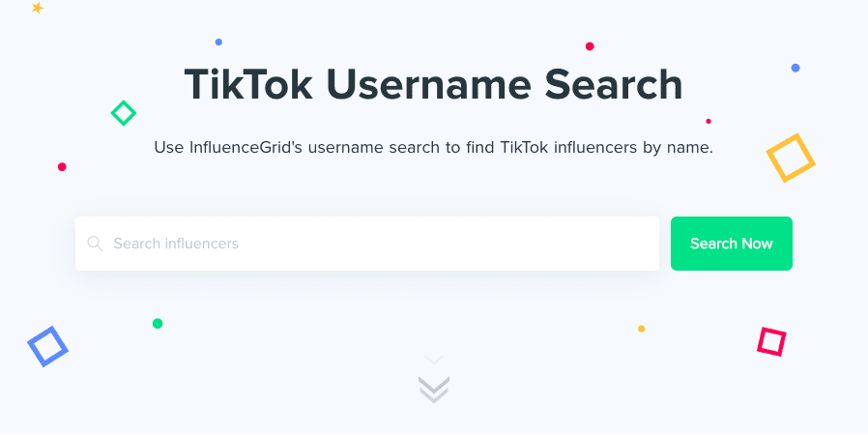
Task: Click the red dot above the heading
Action: pos(590,46)
